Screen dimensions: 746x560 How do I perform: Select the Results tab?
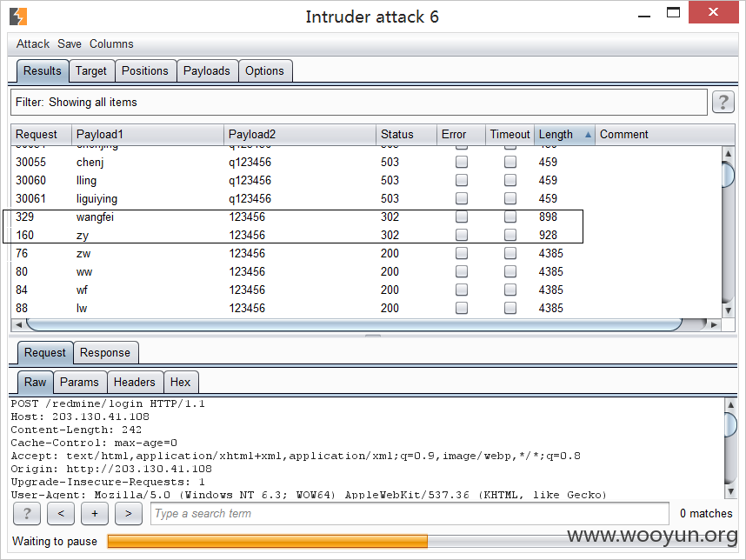[x=43, y=71]
